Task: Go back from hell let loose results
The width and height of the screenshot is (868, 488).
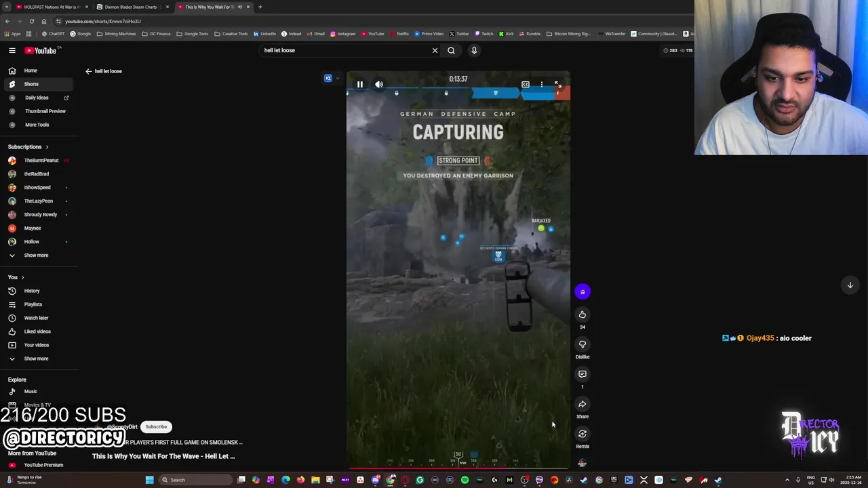Action: [88, 71]
